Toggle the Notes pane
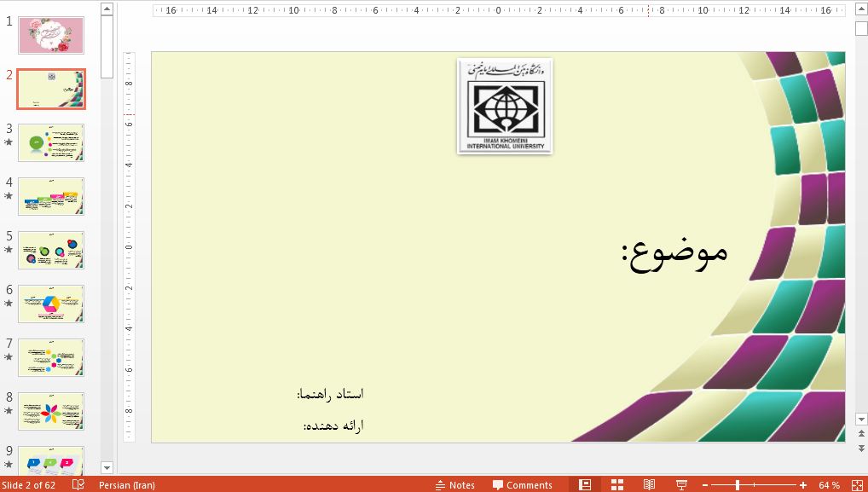 click(x=454, y=484)
